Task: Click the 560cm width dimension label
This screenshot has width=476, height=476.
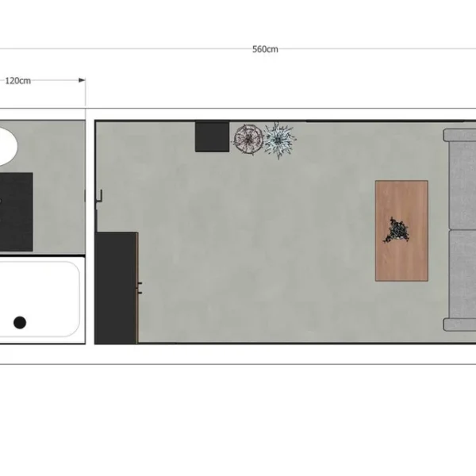Action: click(265, 48)
